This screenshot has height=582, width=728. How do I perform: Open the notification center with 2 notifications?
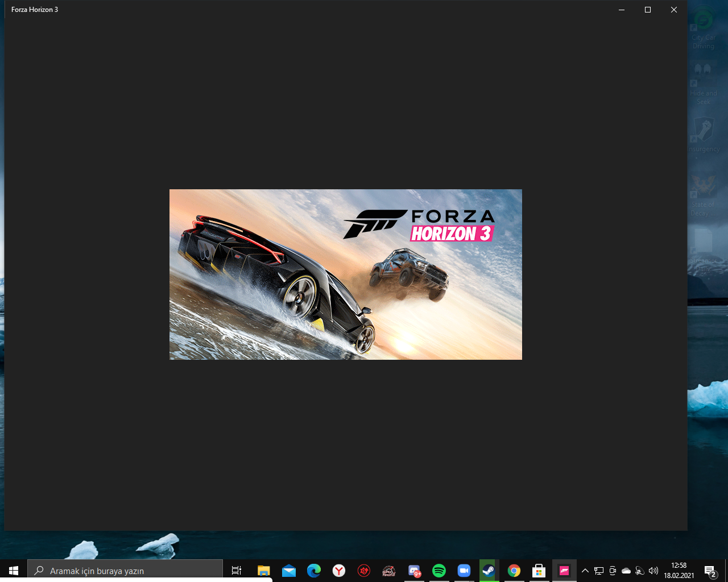710,571
